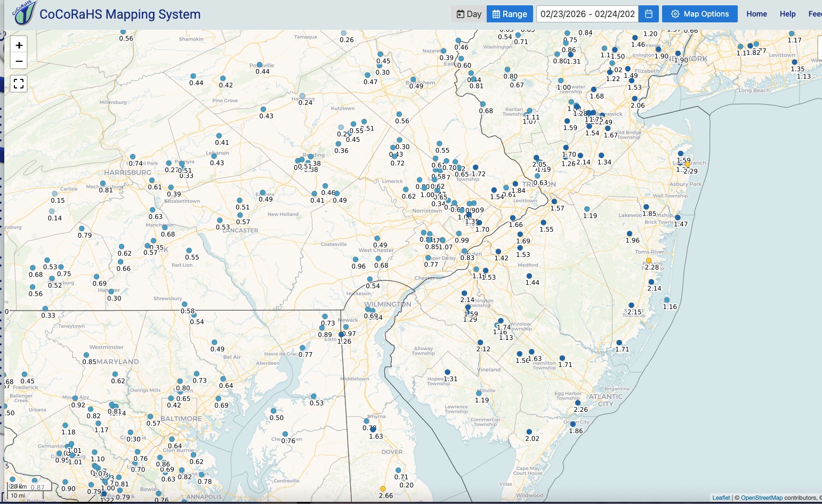Select the yellow 2.66 station marker
This screenshot has width=822, height=504.
tap(383, 489)
